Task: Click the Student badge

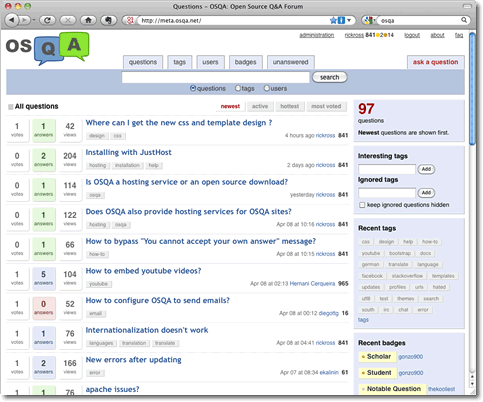Action: [378, 373]
